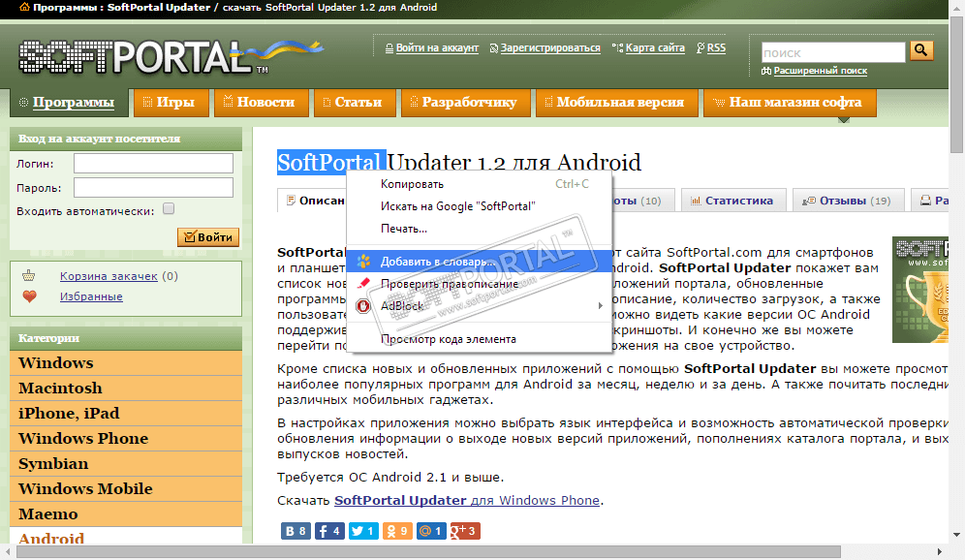Click the vertical scrollbar thumb

tap(956, 84)
